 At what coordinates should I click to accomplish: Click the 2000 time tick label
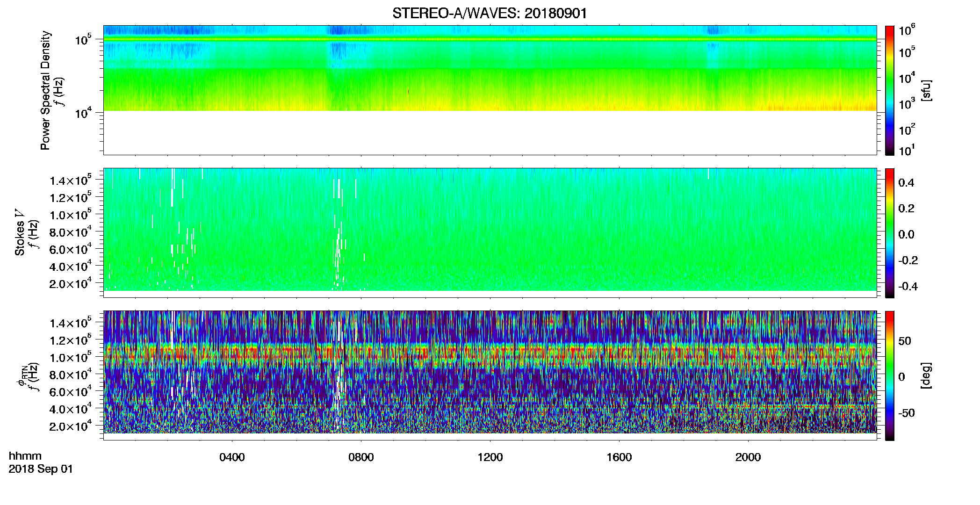tap(748, 457)
